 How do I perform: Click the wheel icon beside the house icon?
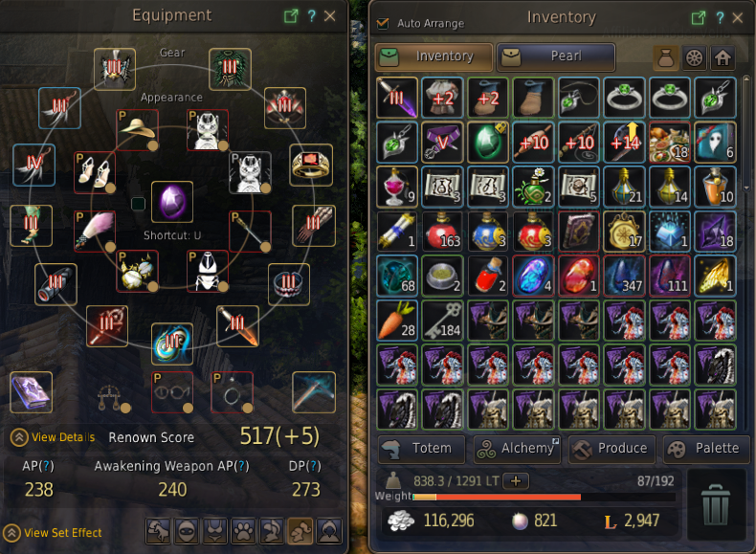coord(695,57)
